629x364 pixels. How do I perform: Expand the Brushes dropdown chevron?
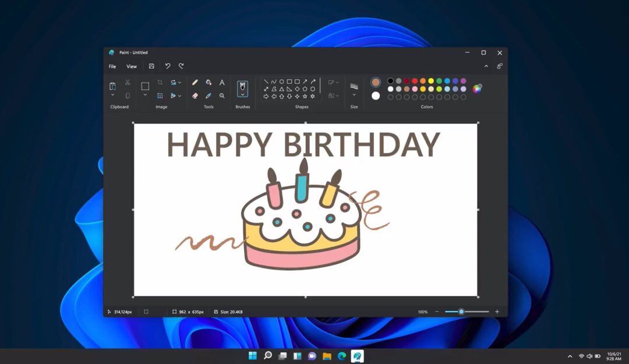(x=242, y=96)
